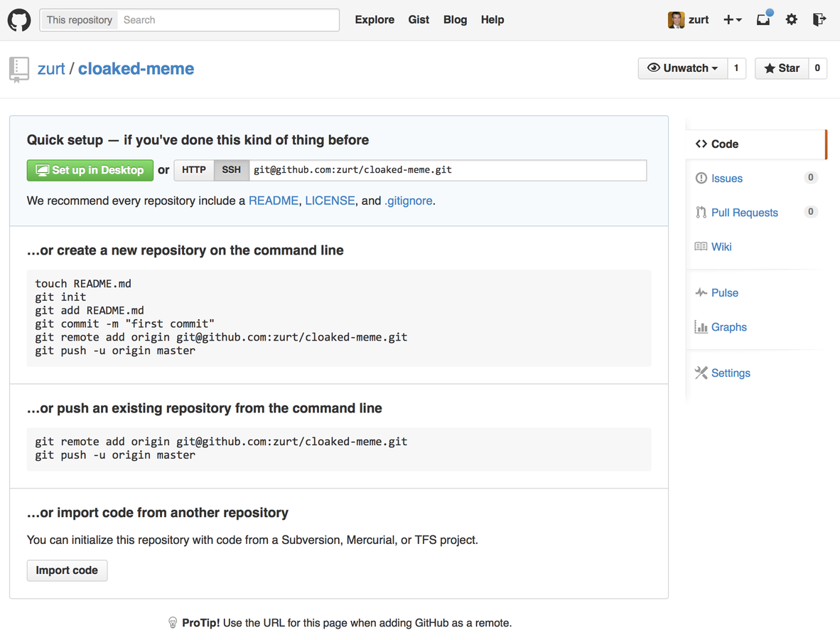Click the Import code button
This screenshot has width=840, height=640.
(x=67, y=570)
